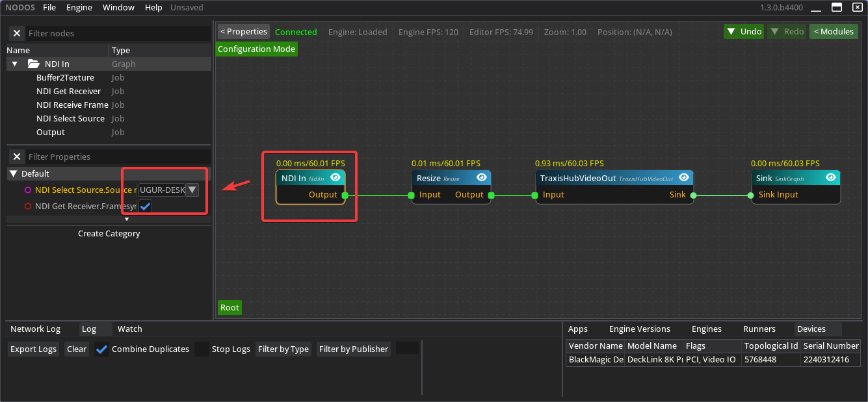Clear the property filter with X icon
The image size is (868, 402).
(17, 157)
